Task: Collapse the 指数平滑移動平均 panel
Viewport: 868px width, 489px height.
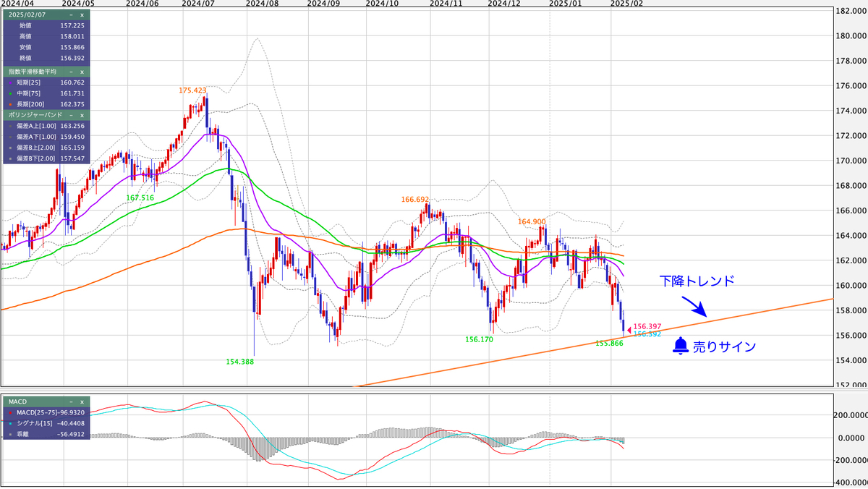Action: [x=71, y=72]
